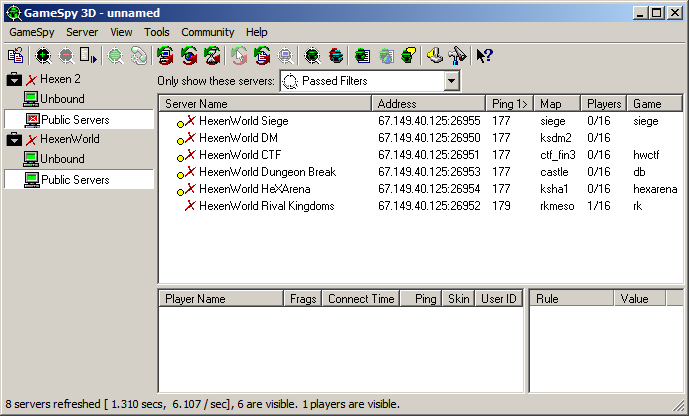
Task: Sort by the Map column header
Action: tap(557, 104)
